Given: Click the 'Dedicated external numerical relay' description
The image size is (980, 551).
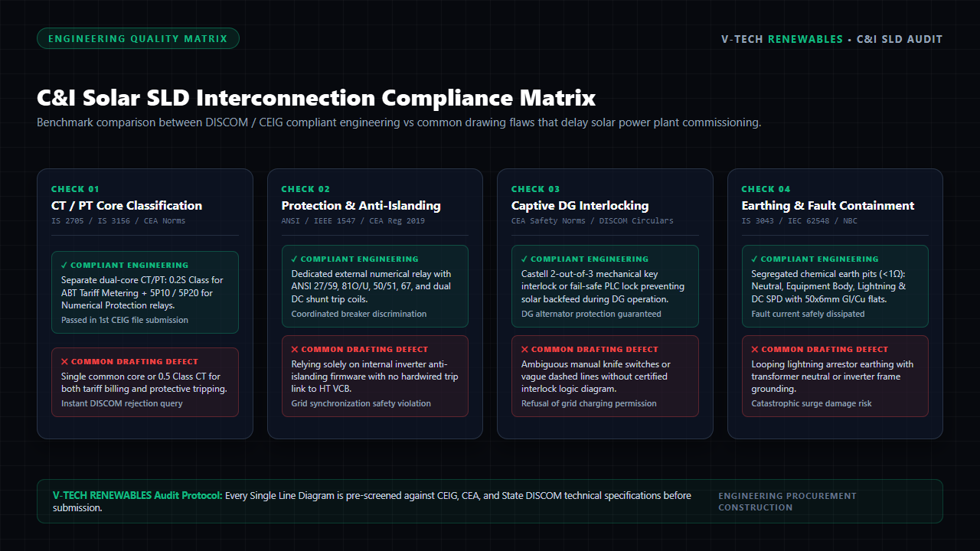Looking at the screenshot, I should click(x=372, y=286).
